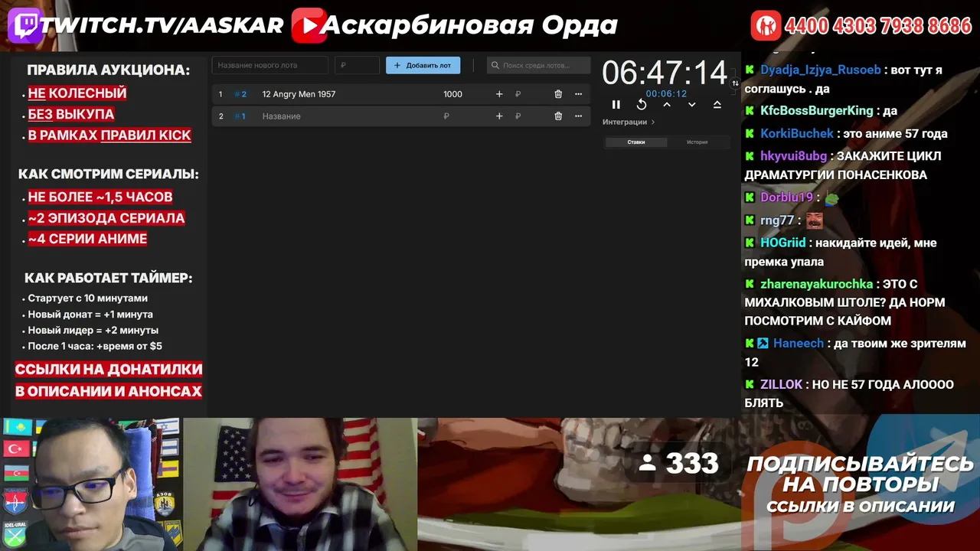Click the search magnifier icon
This screenshot has height=551, width=980.
495,66
